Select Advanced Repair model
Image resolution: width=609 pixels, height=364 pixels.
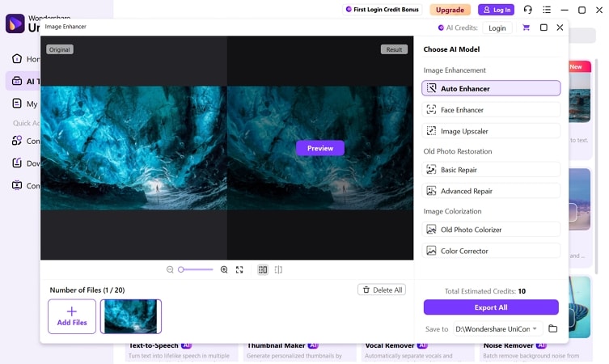pyautogui.click(x=491, y=191)
